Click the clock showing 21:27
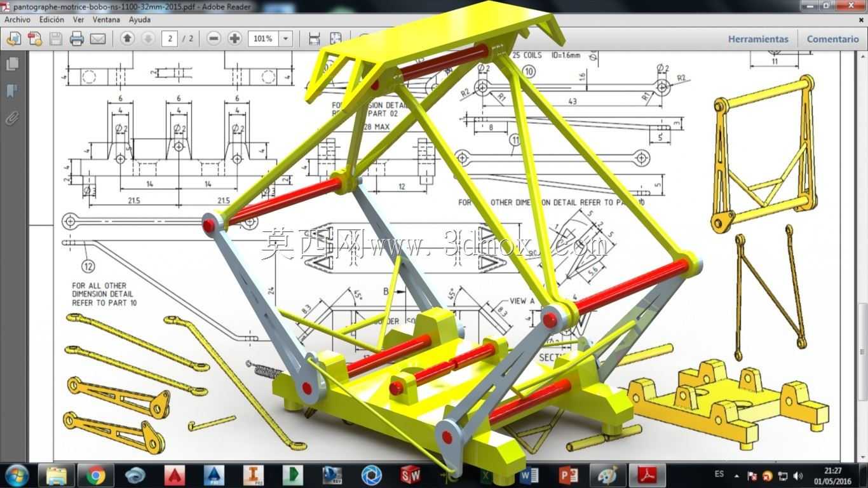The height and width of the screenshot is (488, 868). 832,471
